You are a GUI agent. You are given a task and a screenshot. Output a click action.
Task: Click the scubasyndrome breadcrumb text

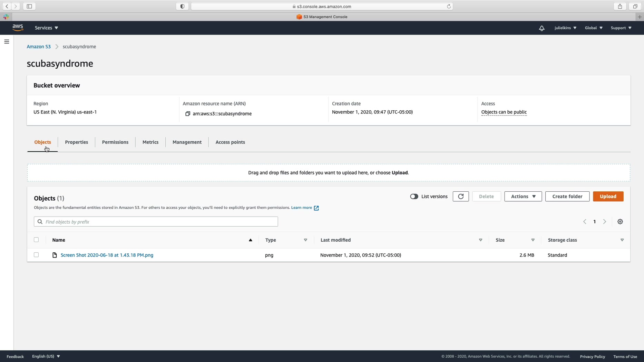coord(79,47)
